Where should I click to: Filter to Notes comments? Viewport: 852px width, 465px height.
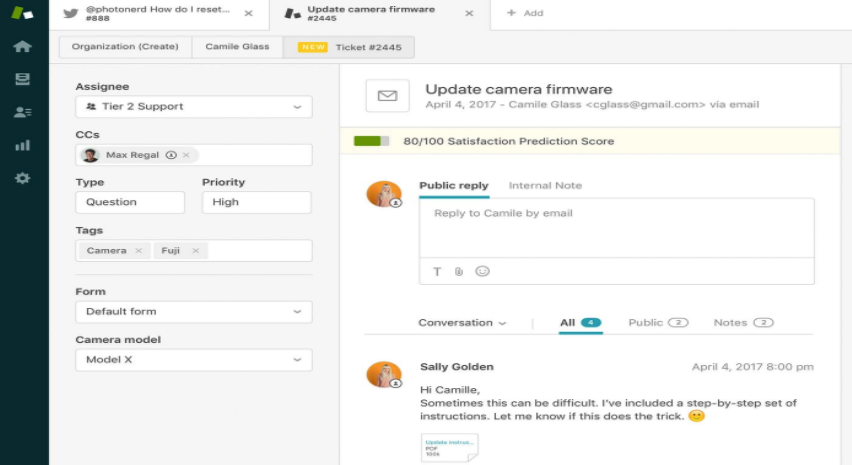click(743, 323)
